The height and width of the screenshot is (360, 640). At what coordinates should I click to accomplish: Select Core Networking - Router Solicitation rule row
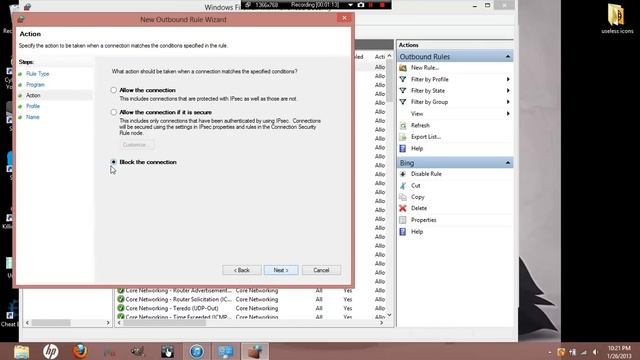click(251, 300)
